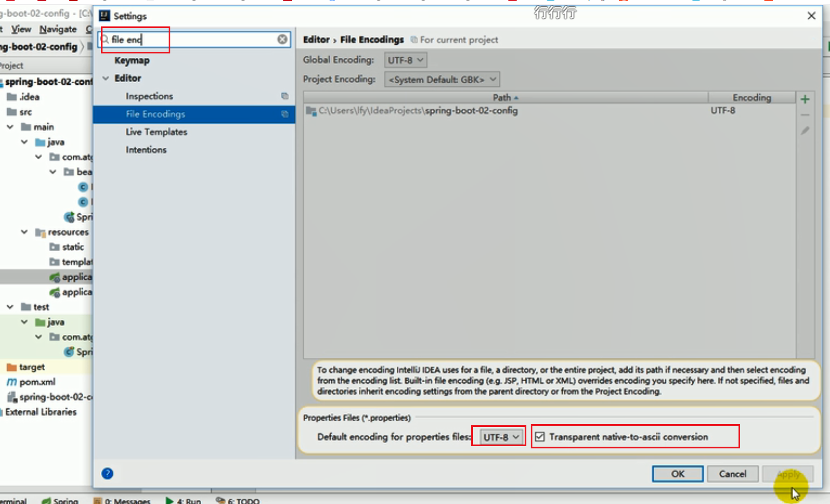
Task: Open the Project Encoding dropdown
Action: coord(442,79)
